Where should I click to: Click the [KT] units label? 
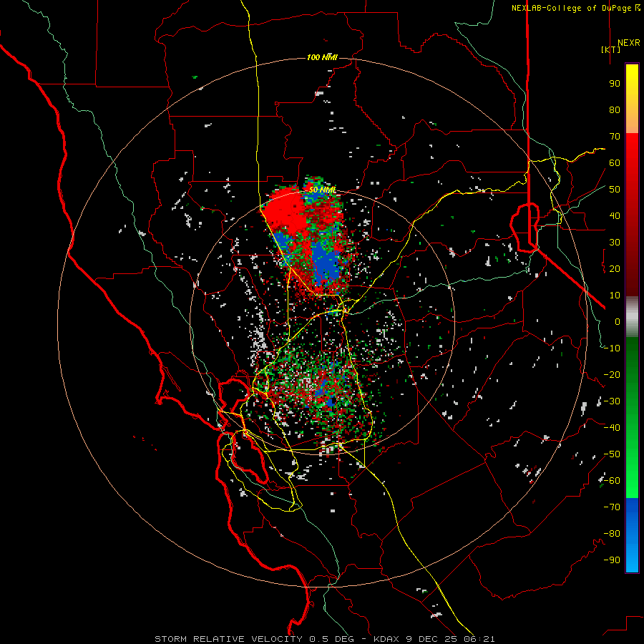click(611, 49)
